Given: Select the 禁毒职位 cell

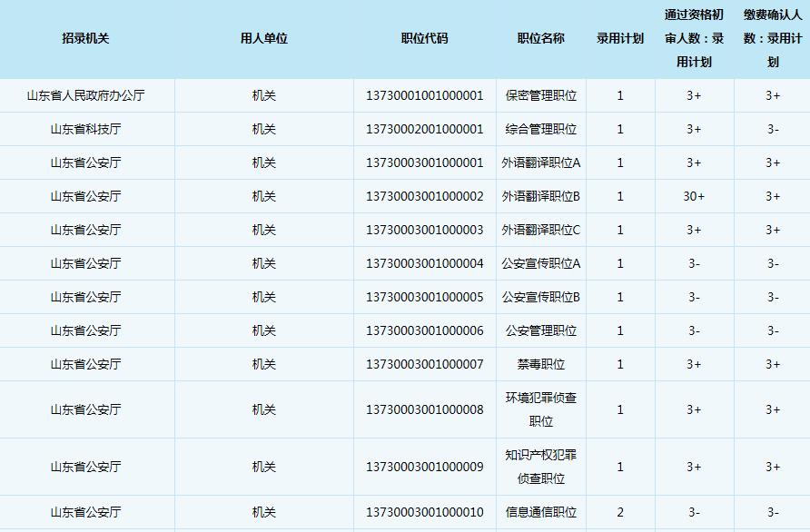Looking at the screenshot, I should point(541,364).
